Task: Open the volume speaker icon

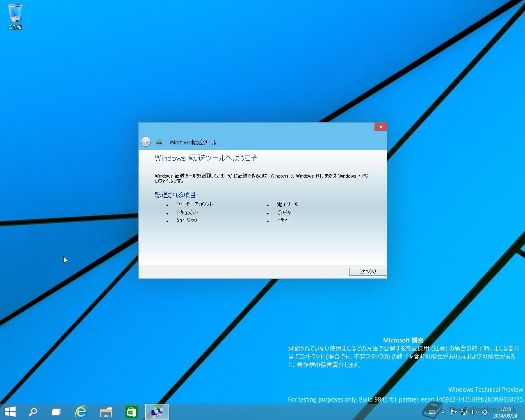Action: click(474, 412)
